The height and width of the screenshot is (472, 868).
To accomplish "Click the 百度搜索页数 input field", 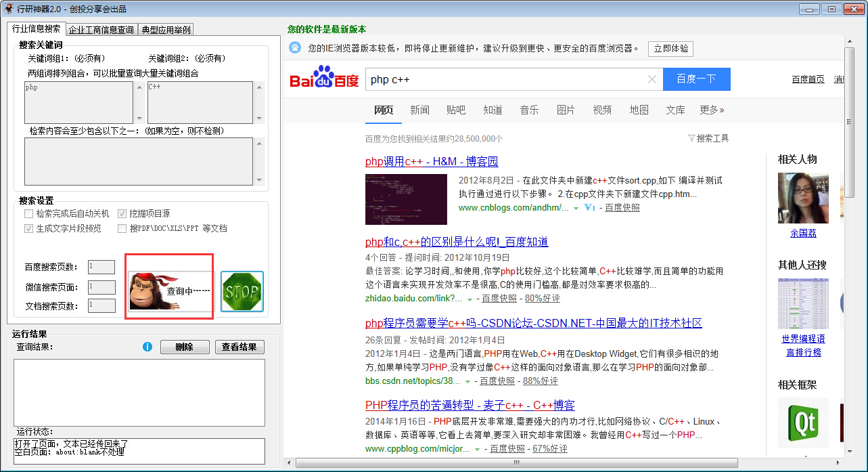I will point(101,267).
